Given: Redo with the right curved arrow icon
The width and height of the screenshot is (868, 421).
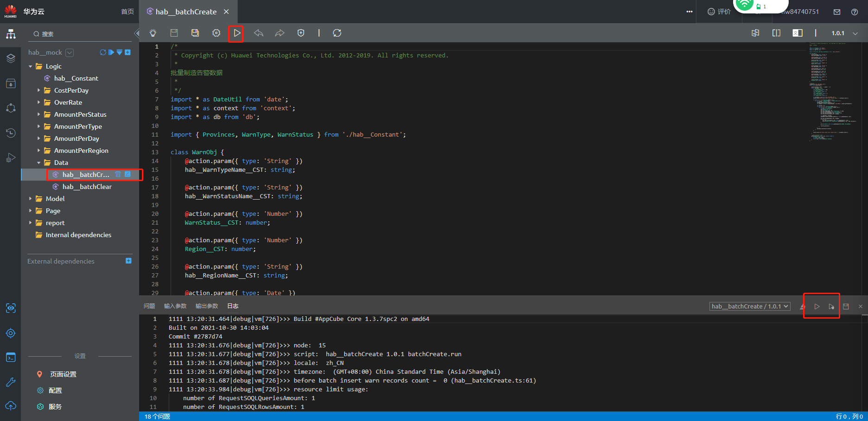Looking at the screenshot, I should coord(280,33).
